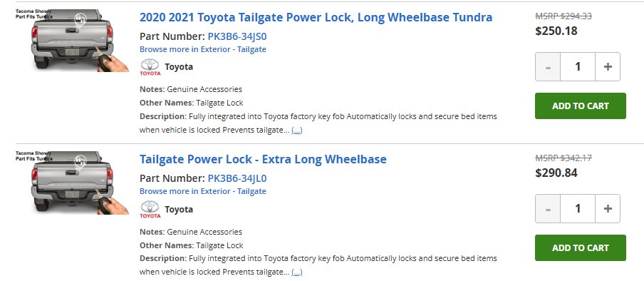Increase quantity for the $290.84 item
The height and width of the screenshot is (281, 644).
(x=608, y=208)
